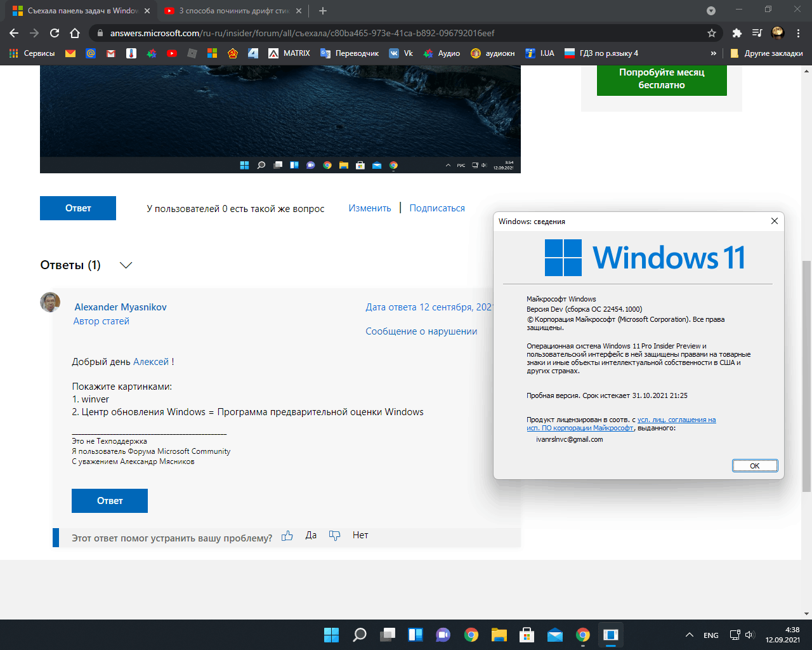
Task: Go back to the previous page
Action: click(14, 33)
